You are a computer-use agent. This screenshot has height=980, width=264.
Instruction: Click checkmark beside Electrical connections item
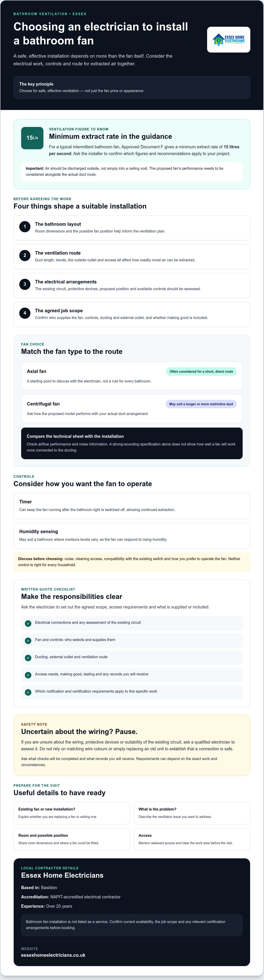pos(28,623)
